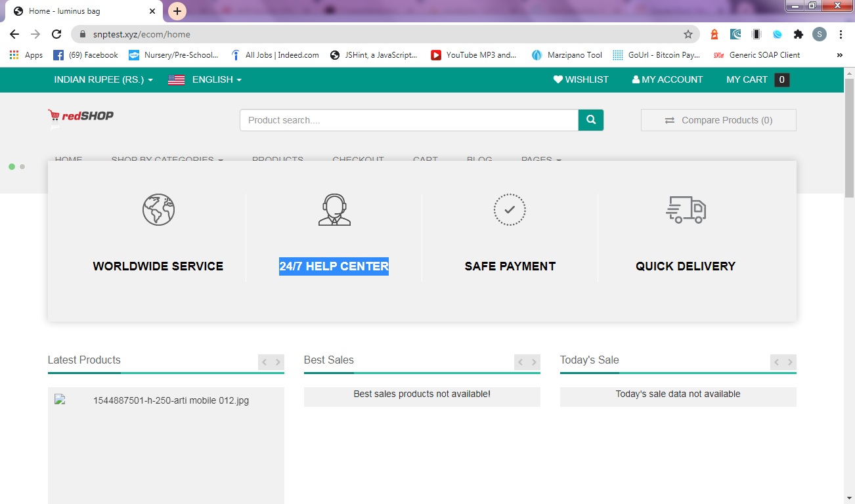Open MY ACCOUNT
855x504 pixels.
pos(667,79)
